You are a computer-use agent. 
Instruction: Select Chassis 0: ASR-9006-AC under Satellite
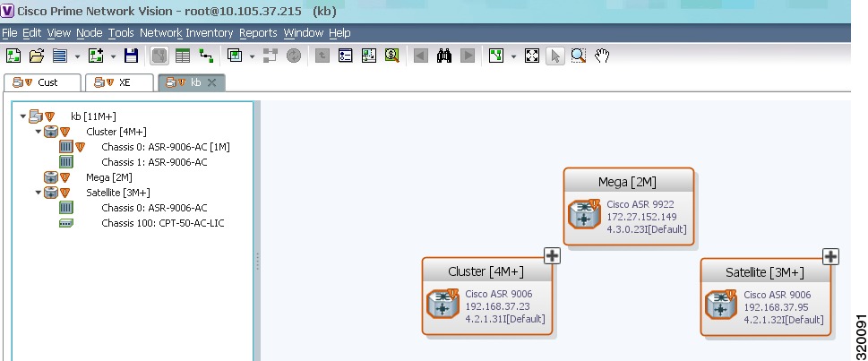coord(154,208)
